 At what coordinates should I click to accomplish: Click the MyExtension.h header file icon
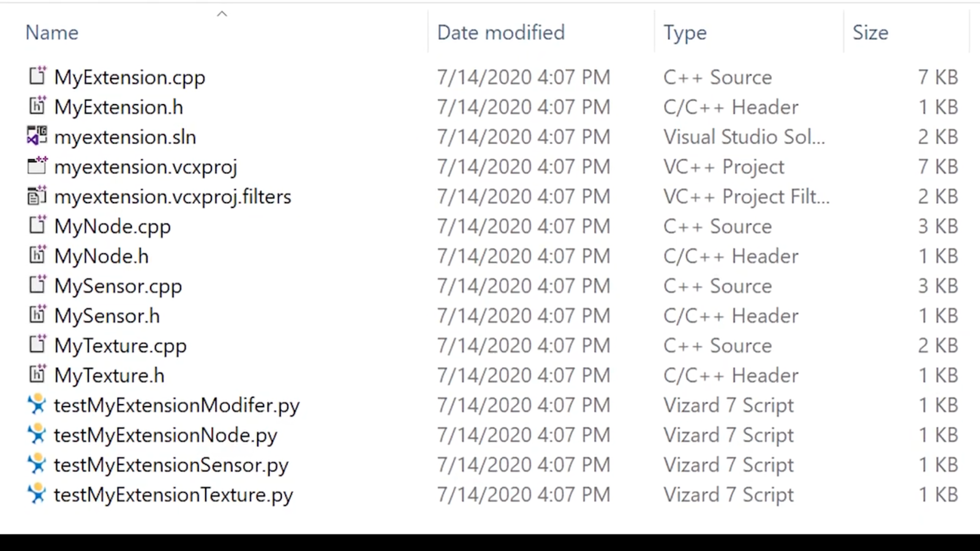(x=37, y=106)
